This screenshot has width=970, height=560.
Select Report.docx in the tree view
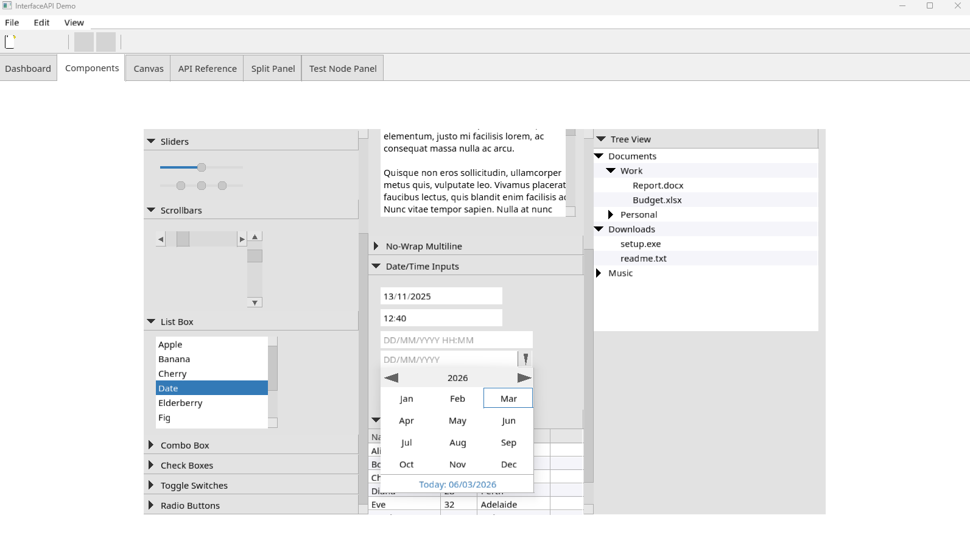[658, 185]
